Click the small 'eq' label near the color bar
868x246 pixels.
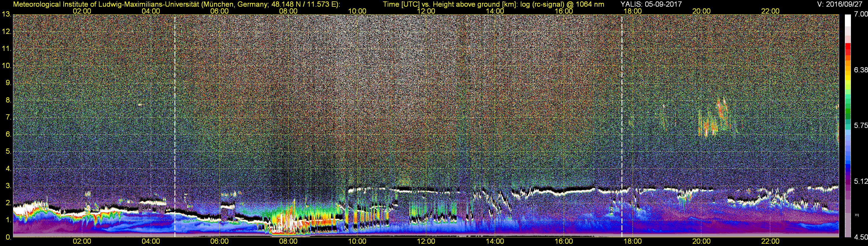[857, 215]
